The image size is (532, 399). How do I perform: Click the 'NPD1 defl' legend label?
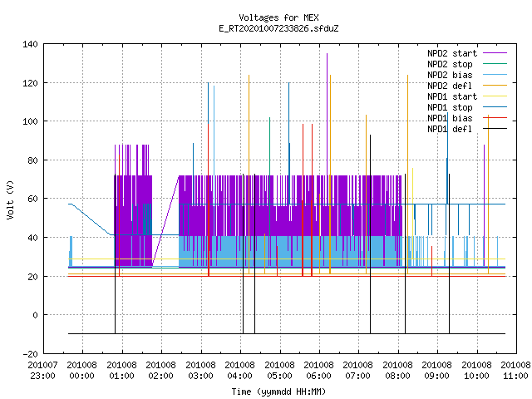click(450, 130)
